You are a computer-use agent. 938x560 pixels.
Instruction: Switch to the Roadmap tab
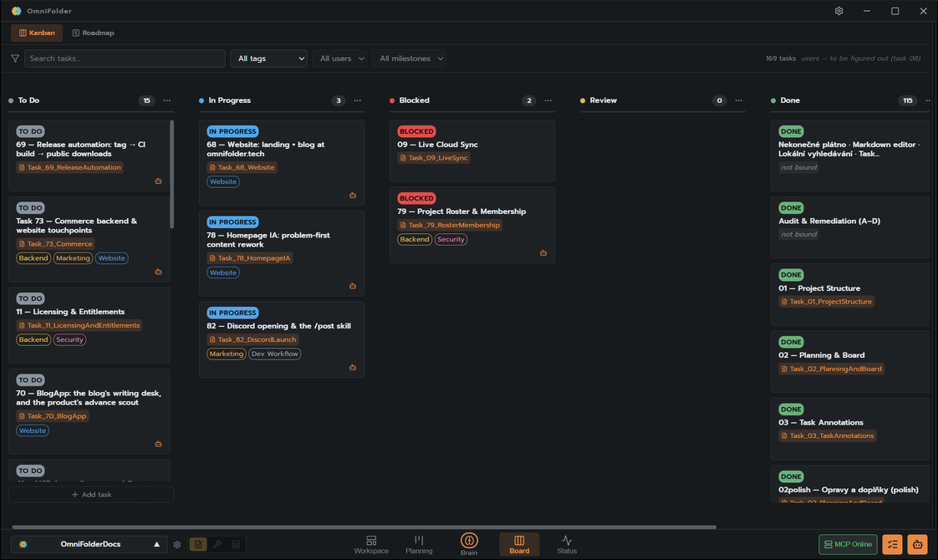93,33
